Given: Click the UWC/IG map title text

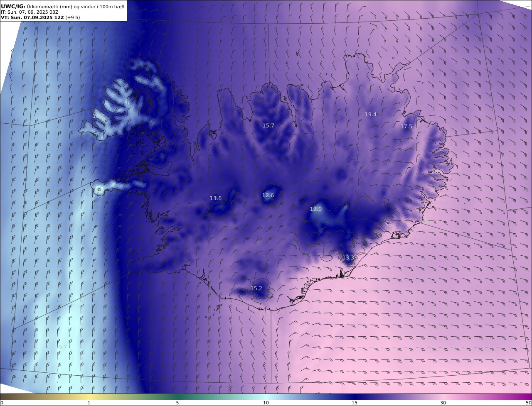Looking at the screenshot, I should click(x=63, y=6).
